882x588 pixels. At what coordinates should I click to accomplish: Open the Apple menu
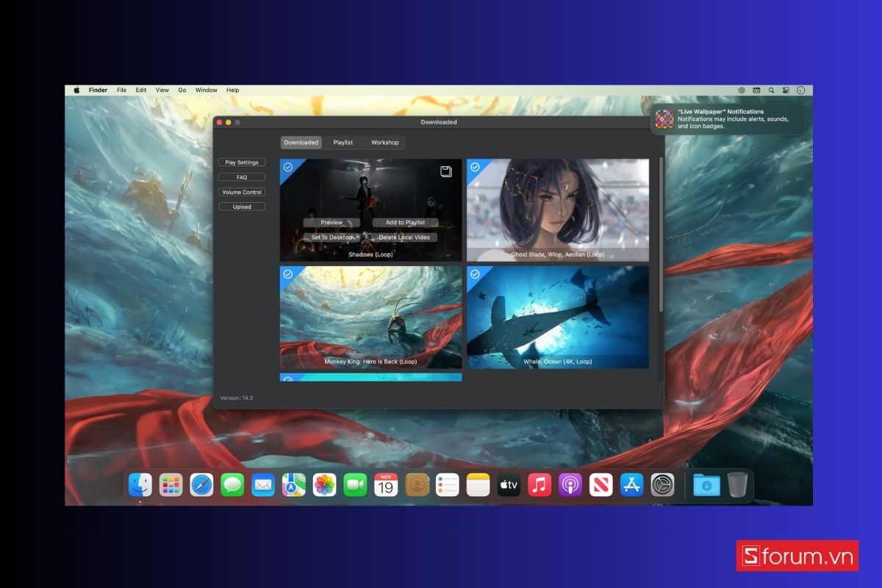pos(76,90)
